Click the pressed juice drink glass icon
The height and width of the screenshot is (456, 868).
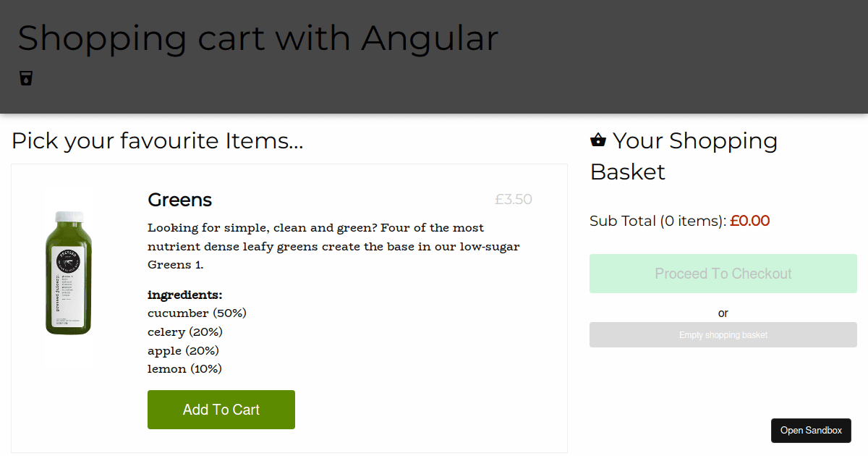[x=25, y=78]
